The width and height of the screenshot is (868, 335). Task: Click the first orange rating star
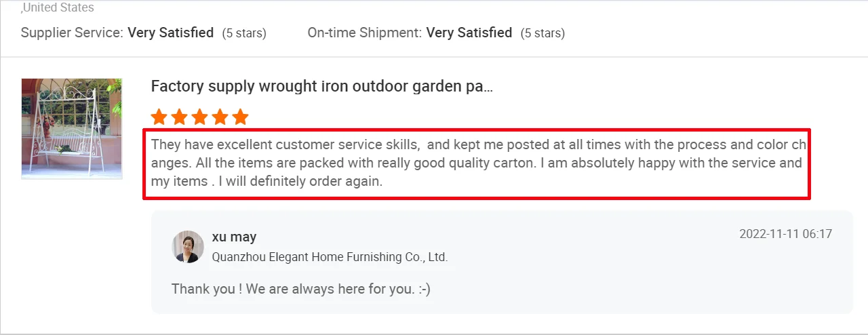159,117
